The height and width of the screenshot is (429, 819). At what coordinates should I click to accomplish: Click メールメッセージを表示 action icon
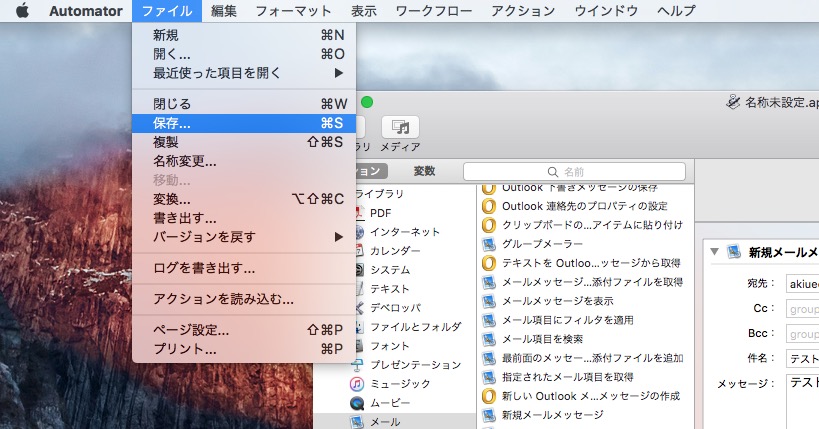488,301
